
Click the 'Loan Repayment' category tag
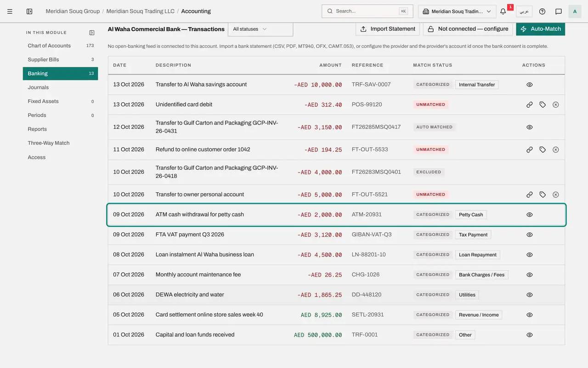(x=478, y=255)
